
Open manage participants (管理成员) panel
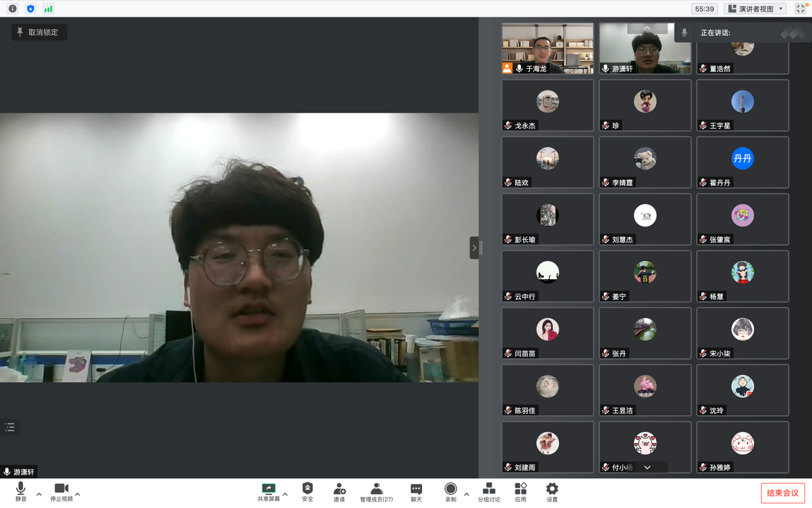click(376, 489)
